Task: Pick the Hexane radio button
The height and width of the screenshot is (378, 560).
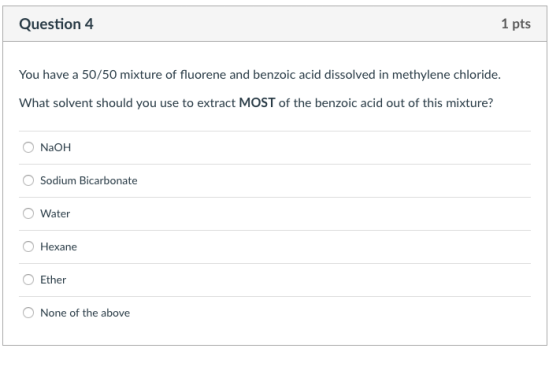Action: click(28, 247)
